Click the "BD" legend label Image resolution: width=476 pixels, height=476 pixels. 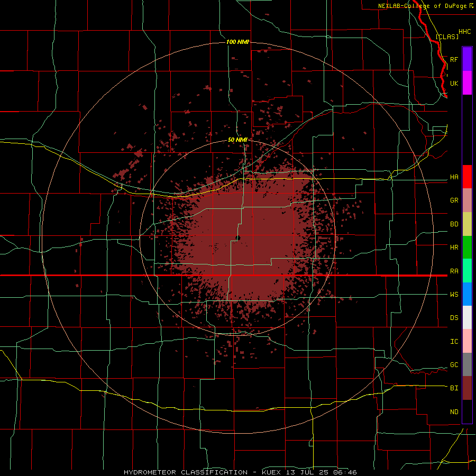pos(454,224)
